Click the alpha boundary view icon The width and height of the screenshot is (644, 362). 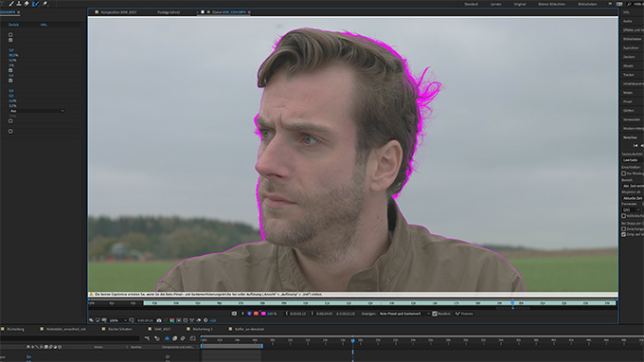click(x=249, y=314)
